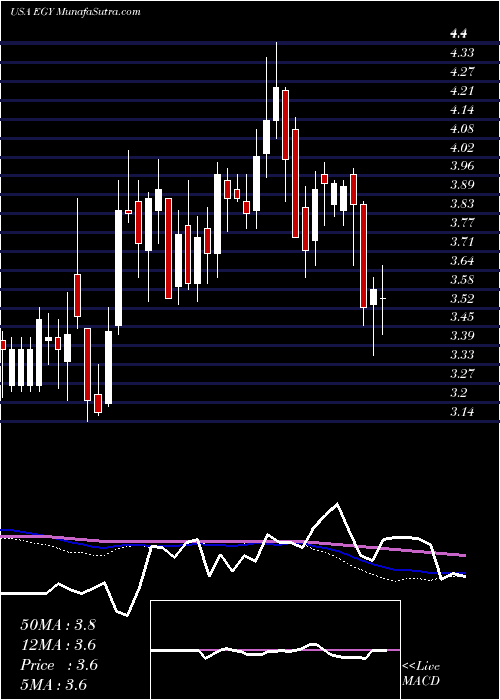The width and height of the screenshot is (500, 700).
Task: Click the 3.89 price axis label
Action: [462, 185]
